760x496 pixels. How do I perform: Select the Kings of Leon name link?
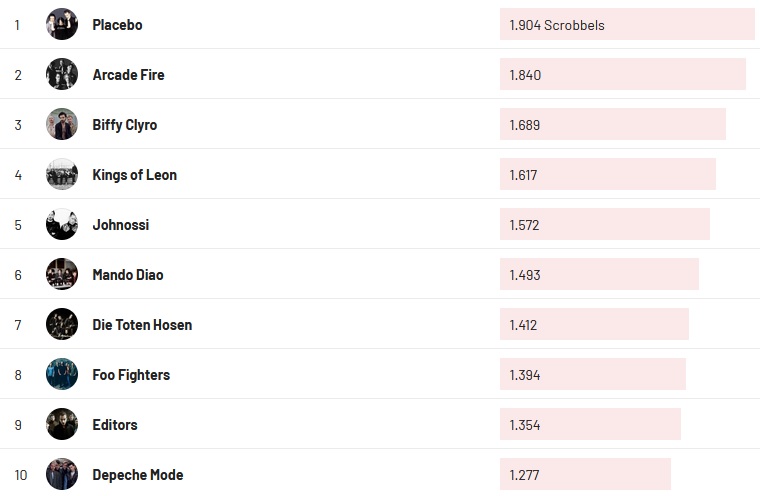click(x=134, y=175)
